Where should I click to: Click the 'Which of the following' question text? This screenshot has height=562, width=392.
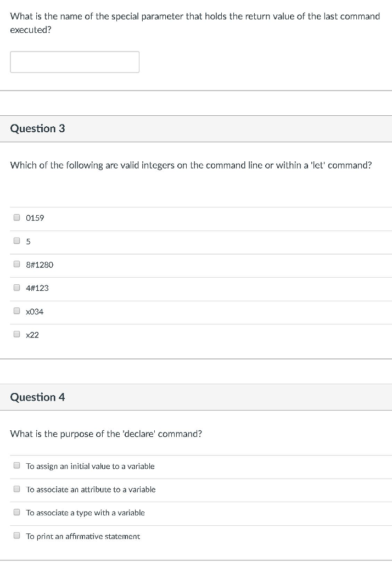(x=191, y=165)
